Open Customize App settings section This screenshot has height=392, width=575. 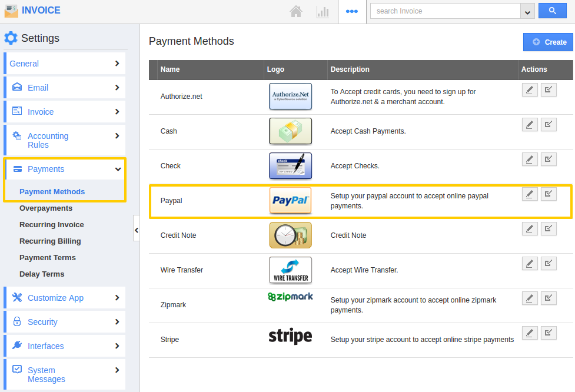pyautogui.click(x=65, y=298)
